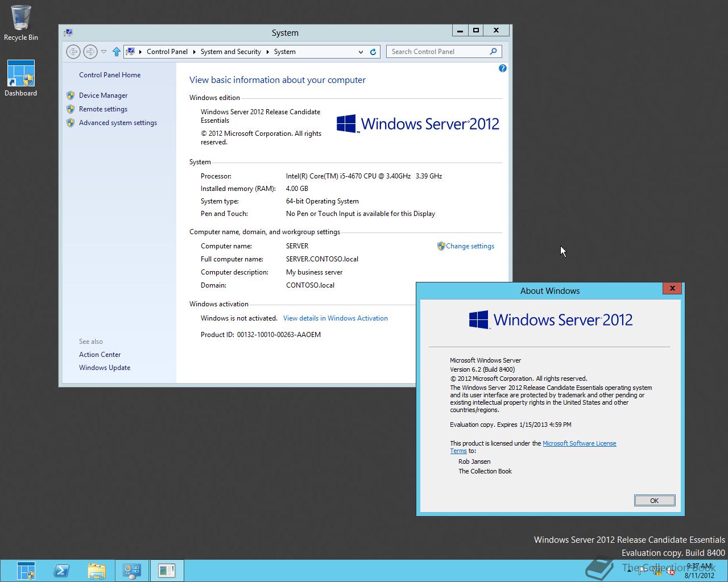
Task: Open help with the question mark icon
Action: [502, 68]
